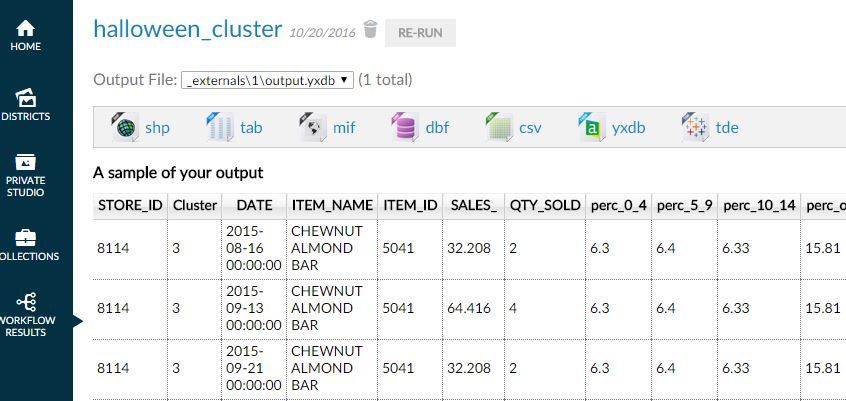Open the Home sidebar icon

[x=25, y=28]
